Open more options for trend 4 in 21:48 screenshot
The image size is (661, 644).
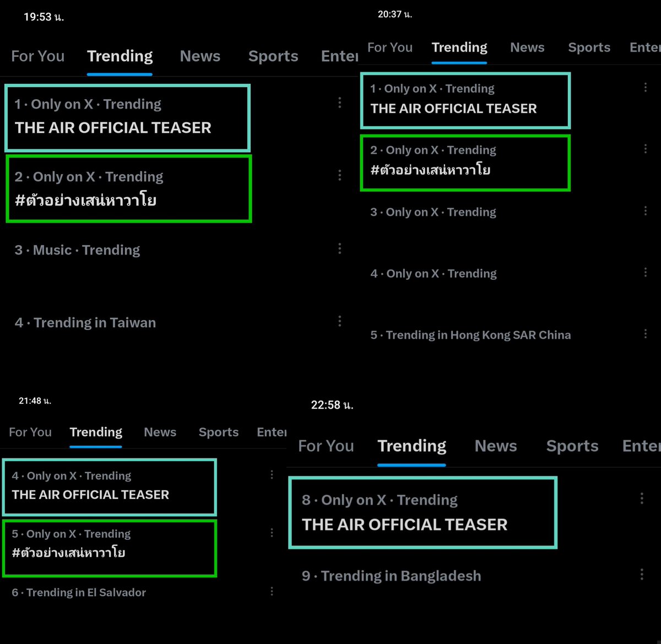[272, 474]
